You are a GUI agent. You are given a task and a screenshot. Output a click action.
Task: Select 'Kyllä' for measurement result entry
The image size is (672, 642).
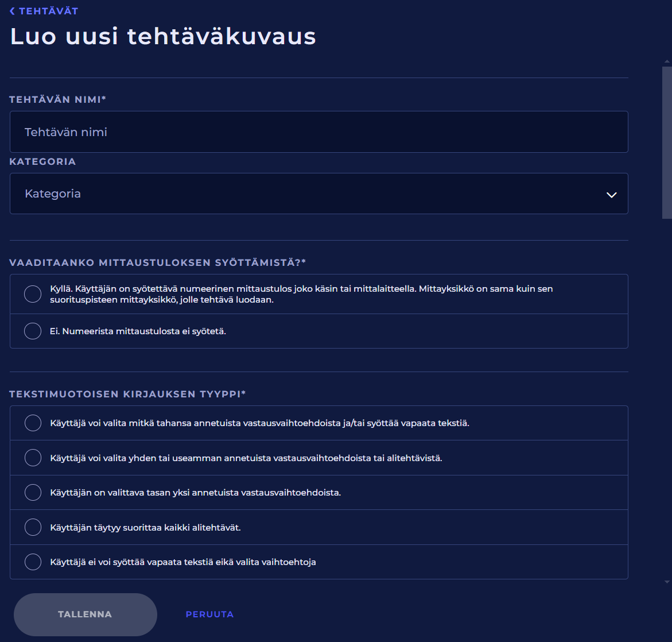point(33,294)
